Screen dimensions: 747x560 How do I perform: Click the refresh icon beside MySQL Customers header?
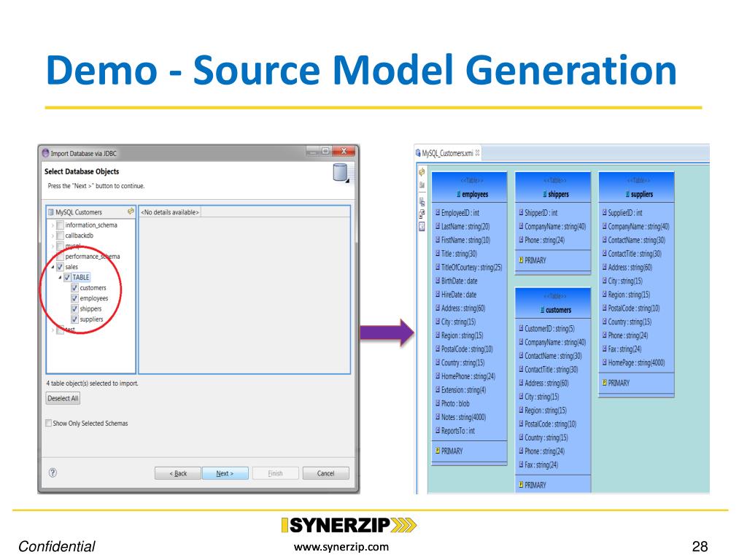coord(131,211)
